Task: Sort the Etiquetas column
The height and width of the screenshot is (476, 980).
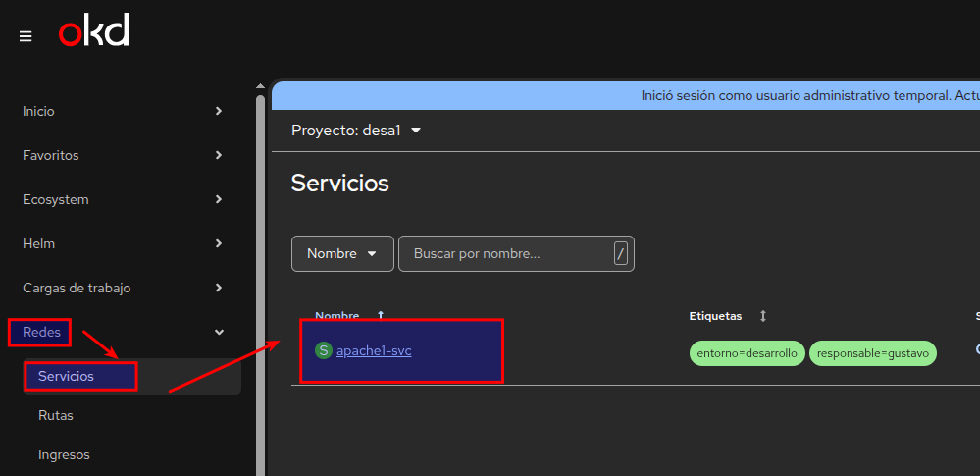Action: click(762, 316)
